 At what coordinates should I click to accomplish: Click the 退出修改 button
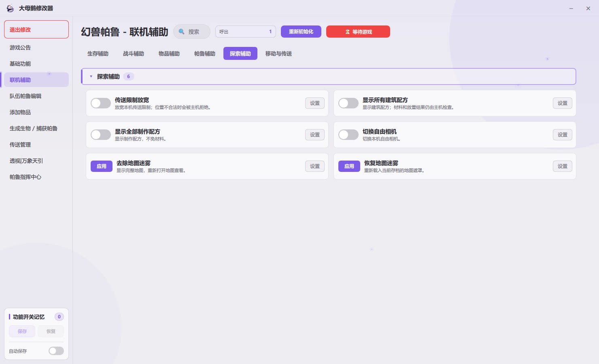point(36,30)
